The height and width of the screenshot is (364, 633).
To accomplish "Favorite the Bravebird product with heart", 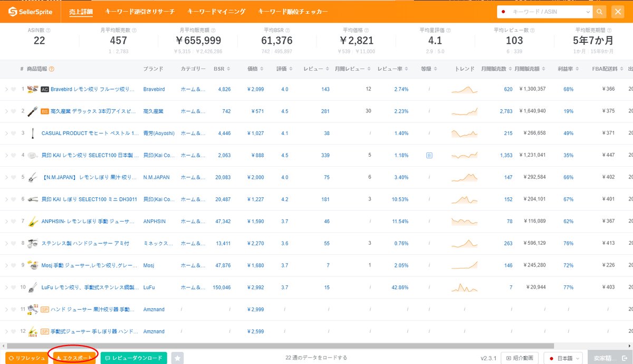I will pos(14,90).
